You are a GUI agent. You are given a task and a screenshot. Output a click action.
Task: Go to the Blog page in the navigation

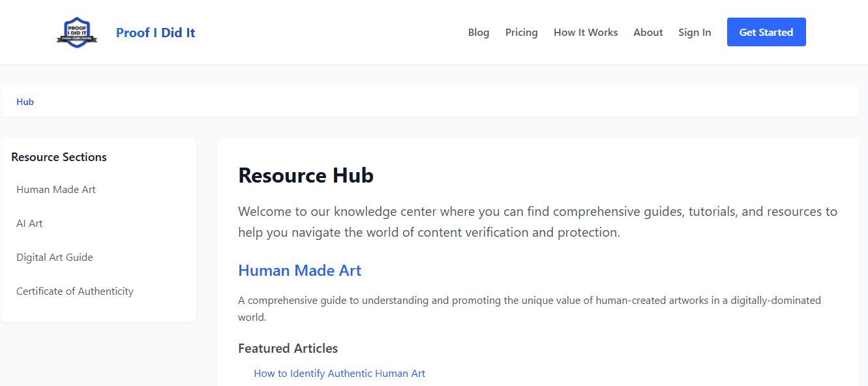point(478,33)
